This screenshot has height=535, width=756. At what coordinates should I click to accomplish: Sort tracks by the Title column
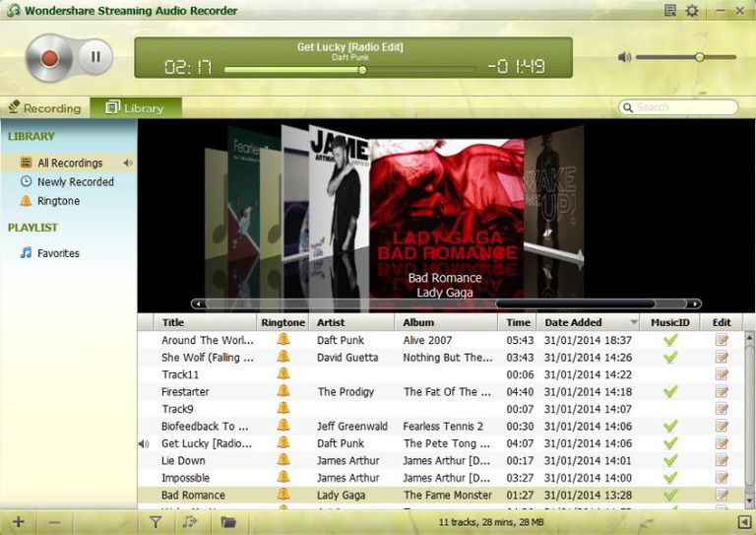[205, 322]
